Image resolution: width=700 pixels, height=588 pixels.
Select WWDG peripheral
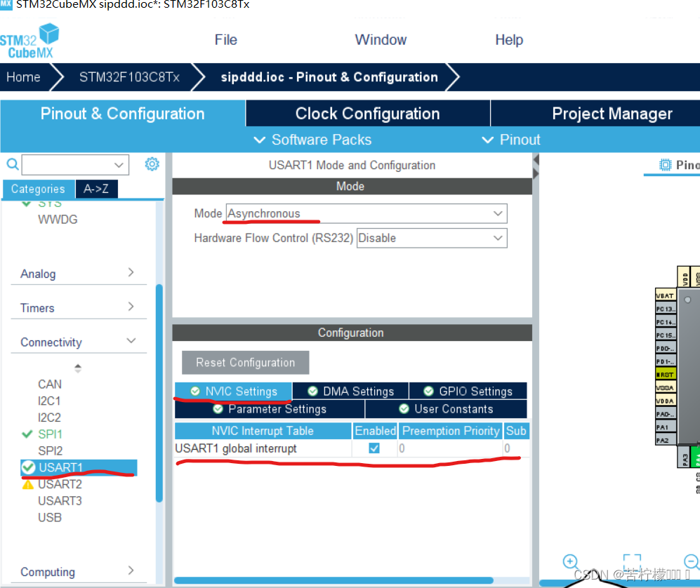[58, 220]
